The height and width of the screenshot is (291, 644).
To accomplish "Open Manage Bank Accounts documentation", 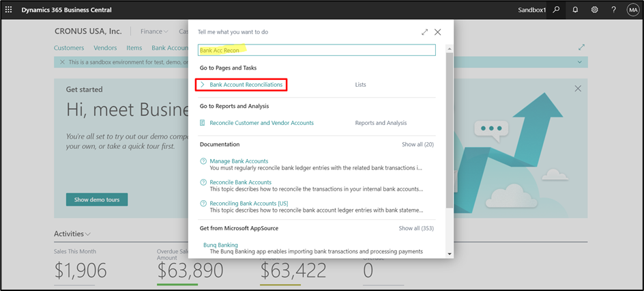I will [239, 161].
